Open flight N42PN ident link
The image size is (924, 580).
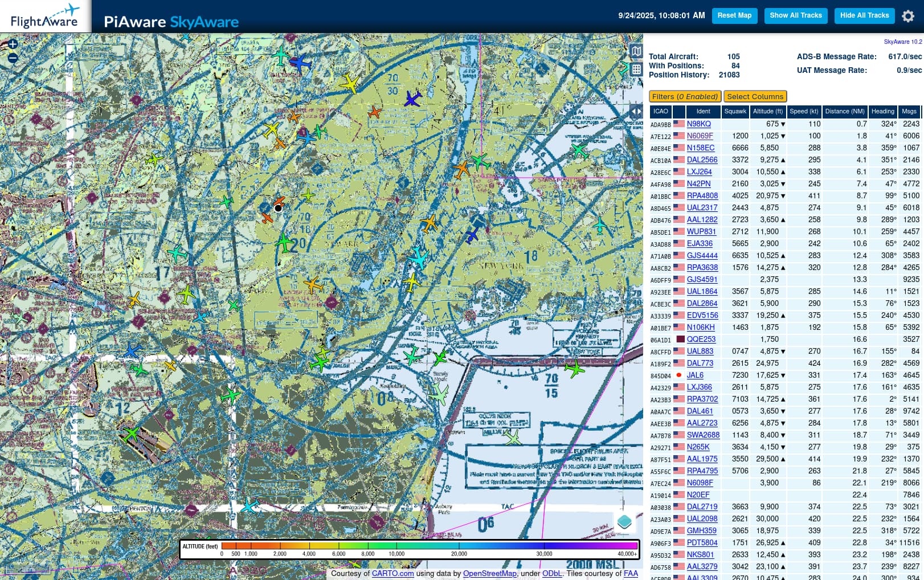tap(698, 183)
